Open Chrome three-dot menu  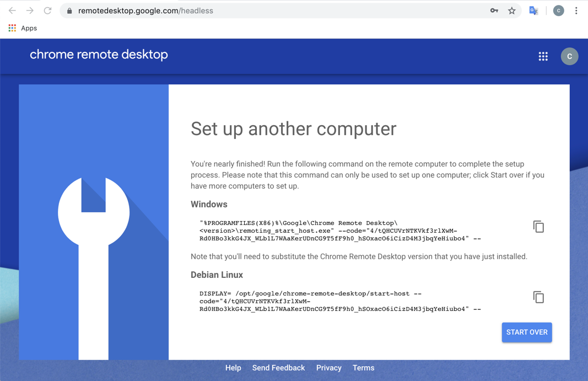(576, 10)
